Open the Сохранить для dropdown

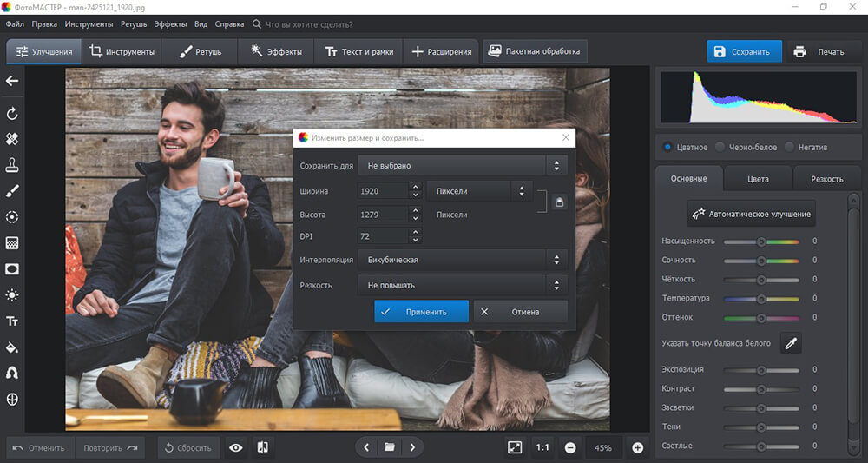pos(463,166)
